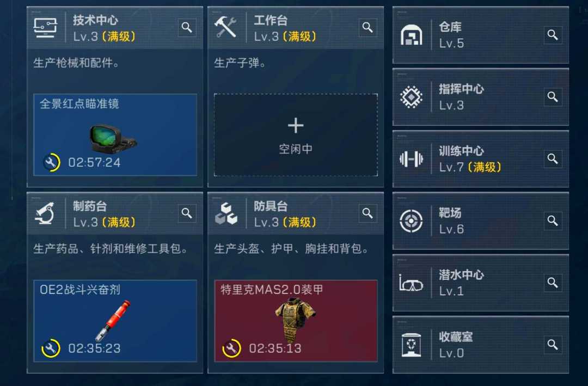Screen dimensions: 588x386
Task: Select the 防具台 cubes icon
Action: coord(226,213)
